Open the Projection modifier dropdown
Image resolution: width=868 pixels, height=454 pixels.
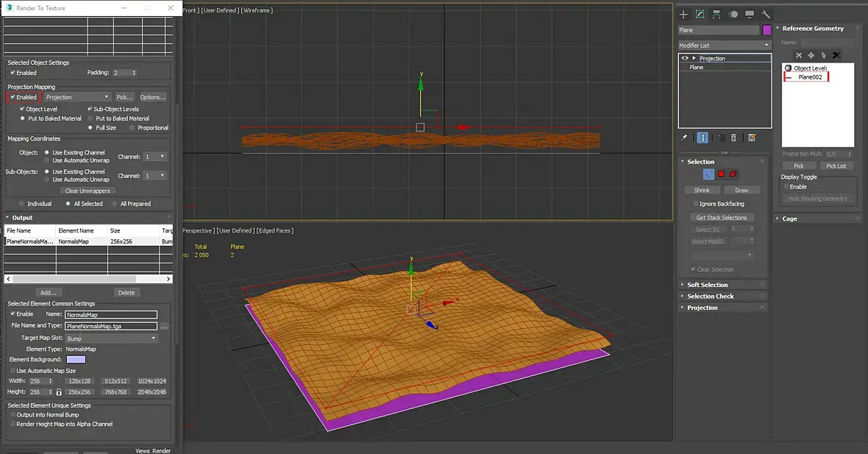click(x=77, y=97)
